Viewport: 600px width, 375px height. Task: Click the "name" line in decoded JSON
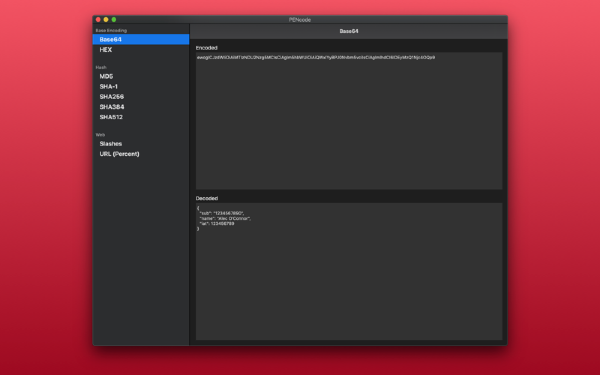click(225, 218)
